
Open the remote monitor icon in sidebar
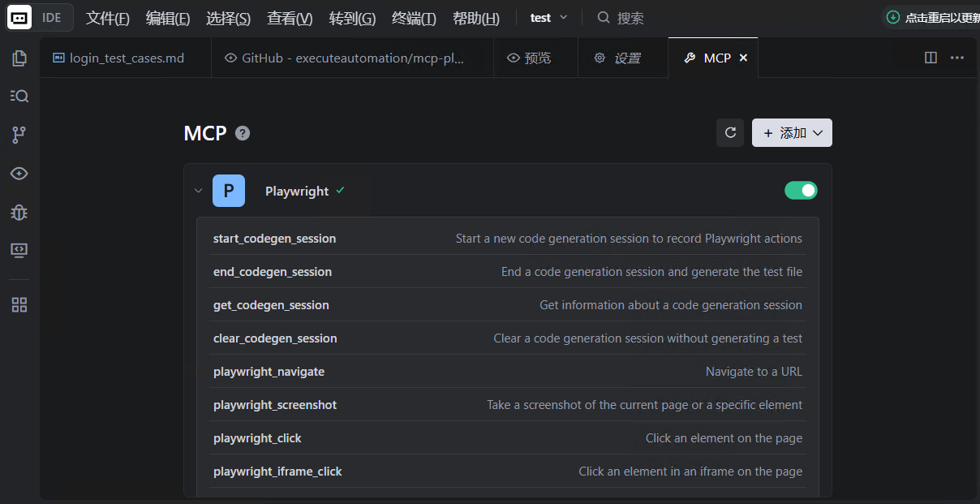pos(19,250)
